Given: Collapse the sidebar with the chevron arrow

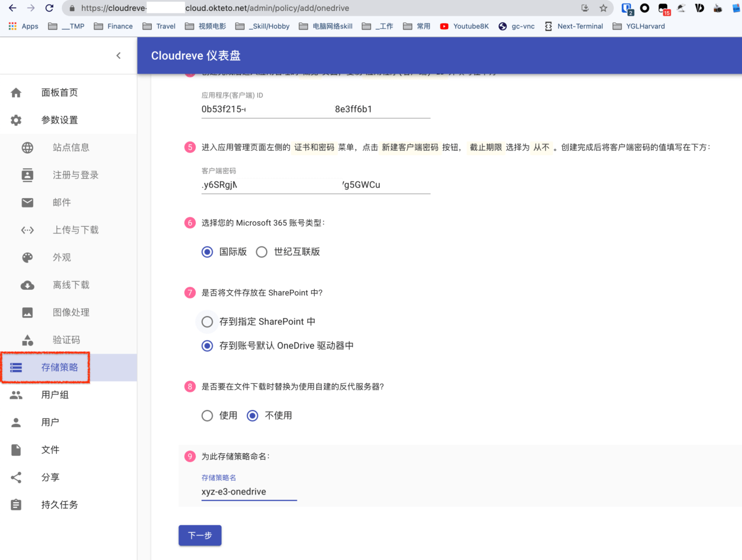Looking at the screenshot, I should (118, 56).
